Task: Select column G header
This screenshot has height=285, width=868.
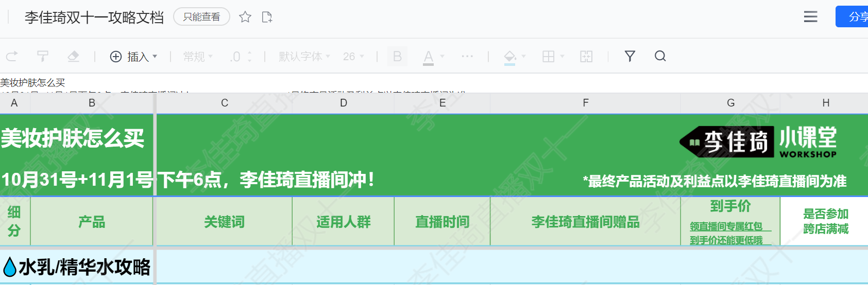Action: click(x=730, y=103)
